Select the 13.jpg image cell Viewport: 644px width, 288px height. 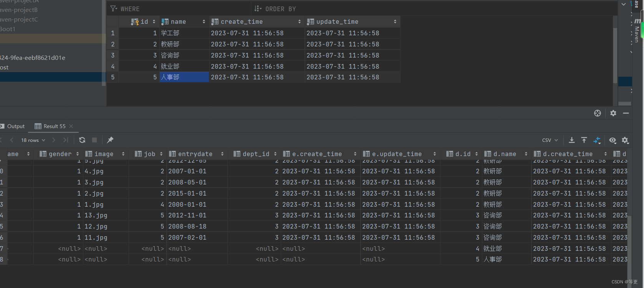point(106,215)
